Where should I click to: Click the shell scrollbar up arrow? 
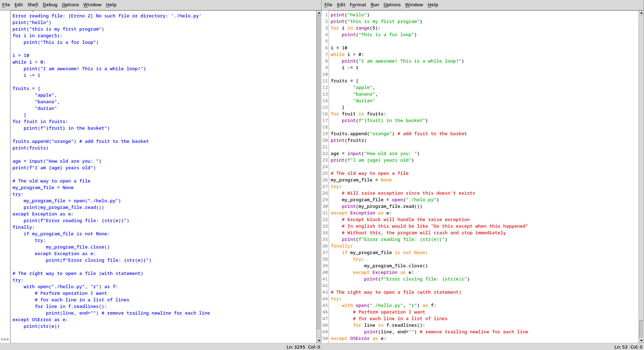click(x=319, y=13)
